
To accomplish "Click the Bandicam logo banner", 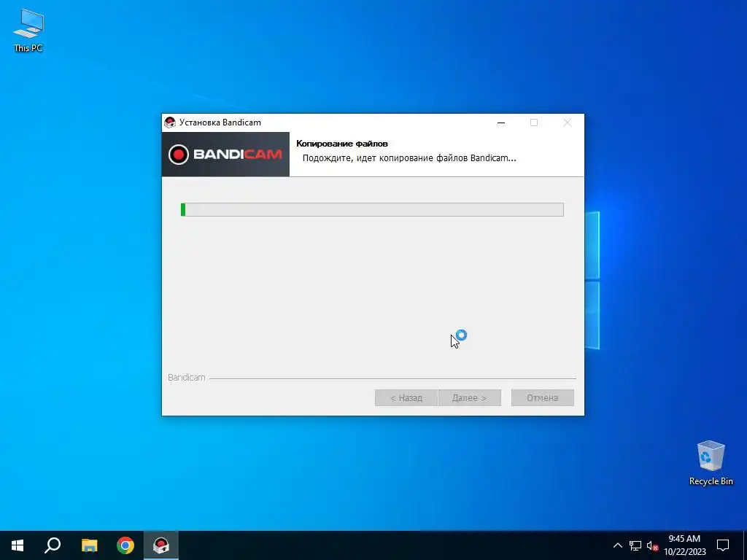I will pyautogui.click(x=225, y=155).
